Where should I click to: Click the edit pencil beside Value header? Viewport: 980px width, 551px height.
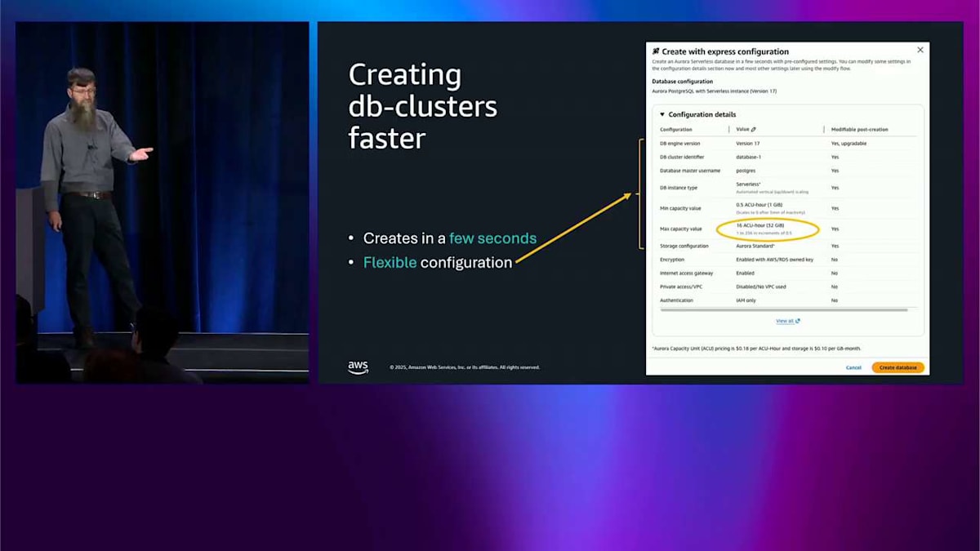point(753,129)
